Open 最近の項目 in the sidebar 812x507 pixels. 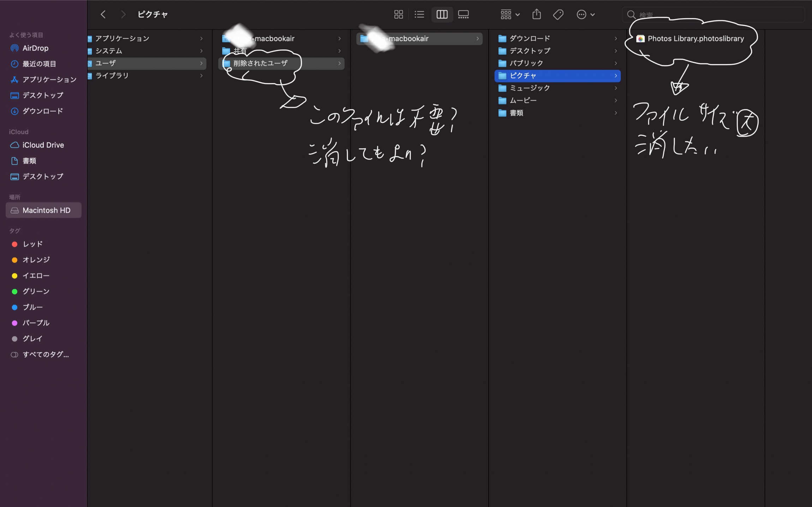click(39, 64)
